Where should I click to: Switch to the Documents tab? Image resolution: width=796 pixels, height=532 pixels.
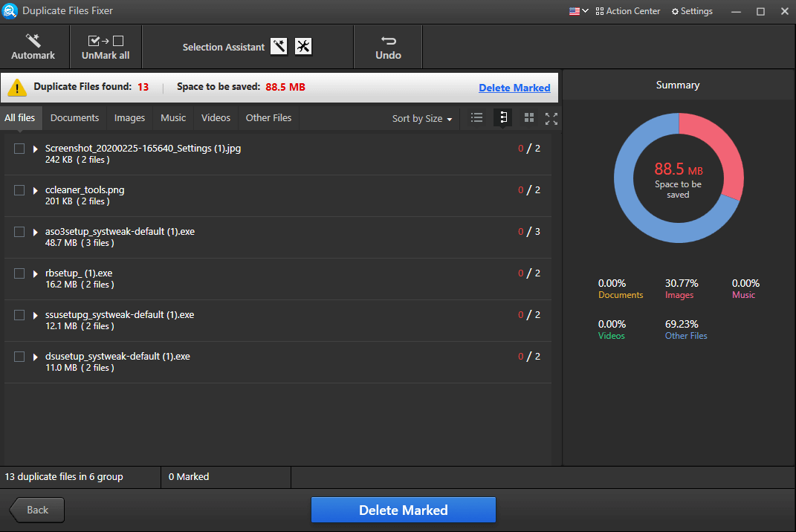(x=74, y=118)
